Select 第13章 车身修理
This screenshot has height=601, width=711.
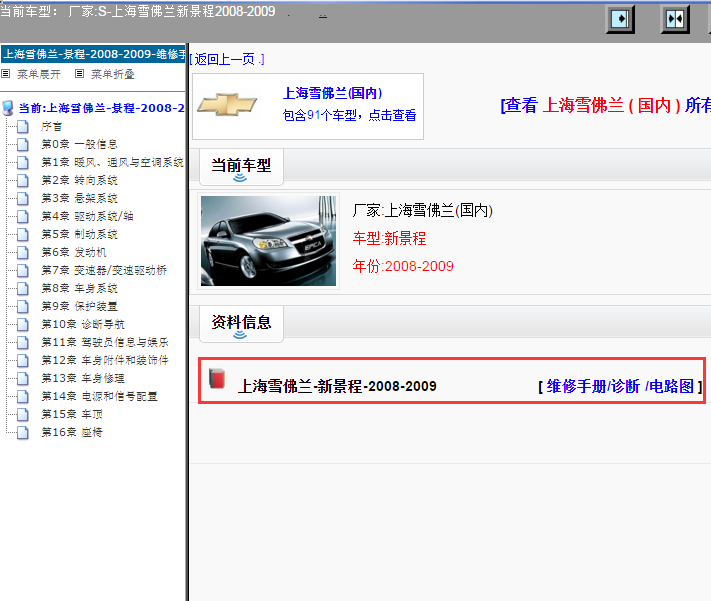pyautogui.click(x=83, y=378)
